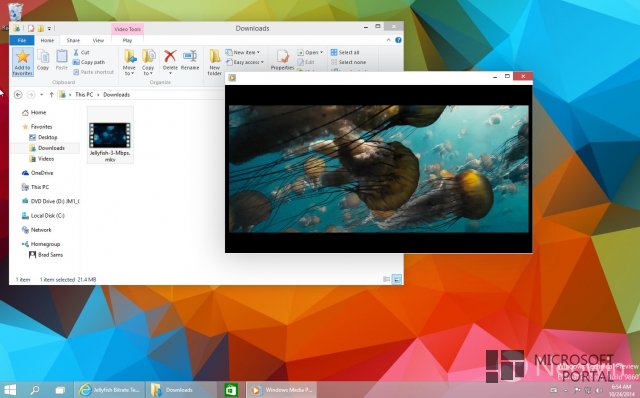Open the Easy access dropdown
This screenshot has width=640, height=398.
click(244, 62)
